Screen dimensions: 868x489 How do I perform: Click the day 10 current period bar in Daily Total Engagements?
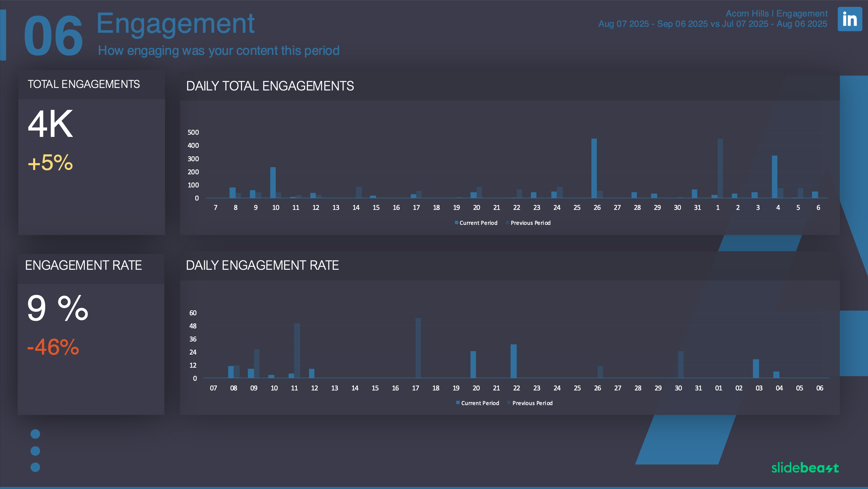point(273,182)
